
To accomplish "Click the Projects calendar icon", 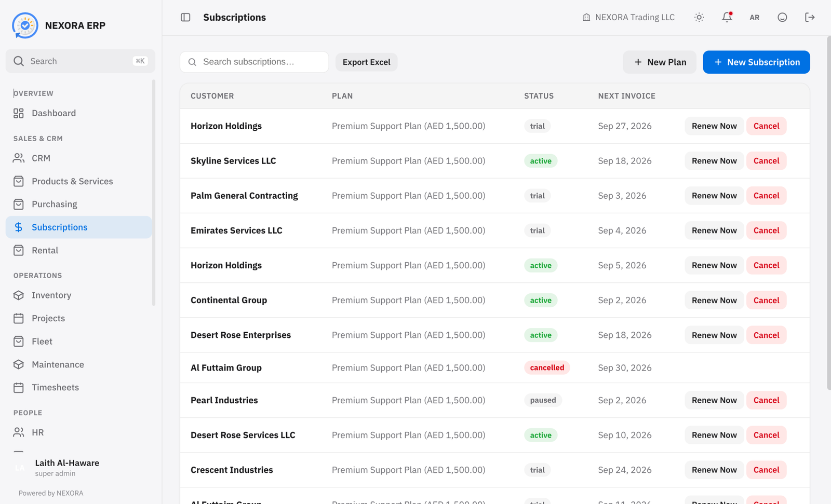I will (19, 318).
